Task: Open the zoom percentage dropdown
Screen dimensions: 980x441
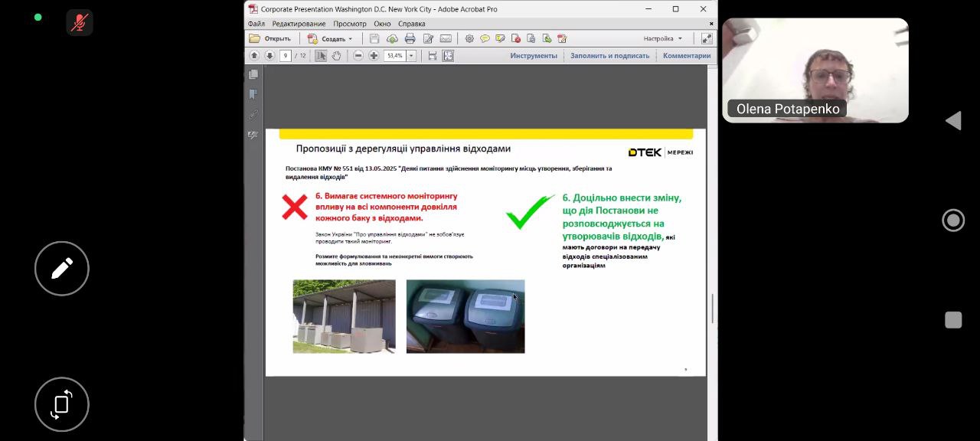Action: (x=411, y=56)
